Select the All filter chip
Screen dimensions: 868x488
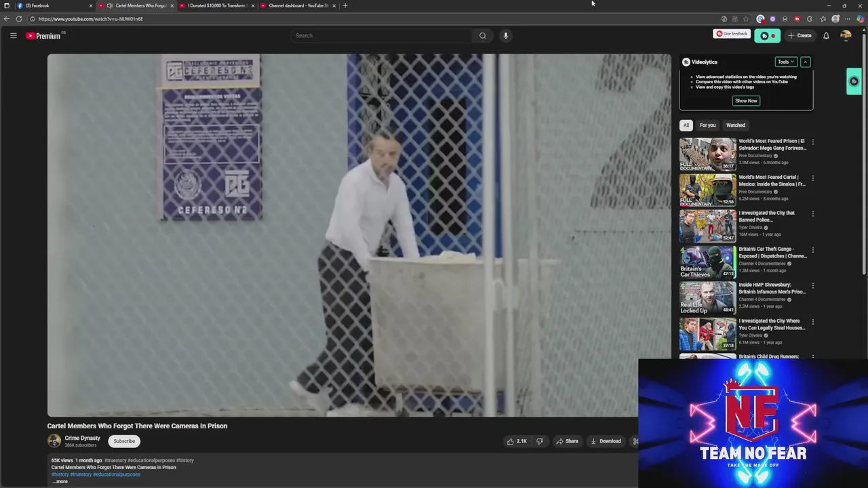(x=686, y=125)
